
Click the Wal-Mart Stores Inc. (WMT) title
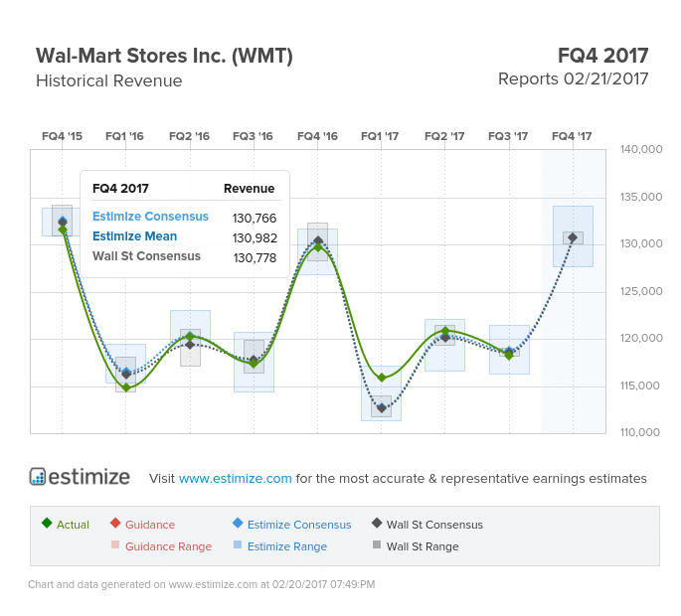[x=164, y=56]
